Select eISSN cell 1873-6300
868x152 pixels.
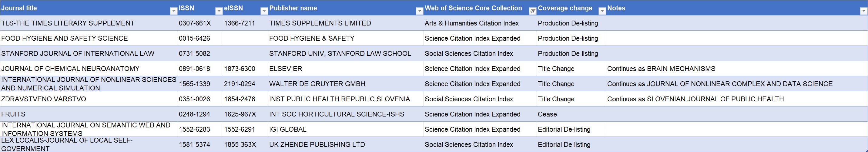click(245, 69)
